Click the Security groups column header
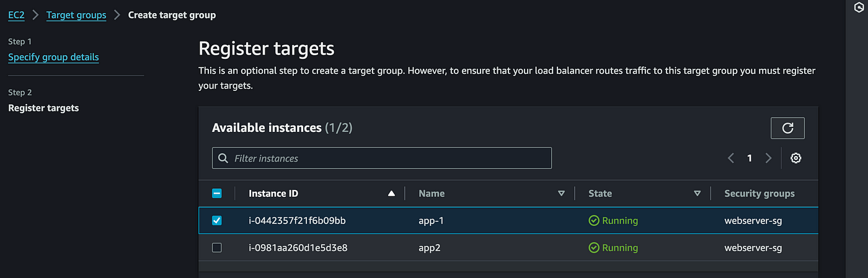The width and height of the screenshot is (868, 278). (x=759, y=193)
